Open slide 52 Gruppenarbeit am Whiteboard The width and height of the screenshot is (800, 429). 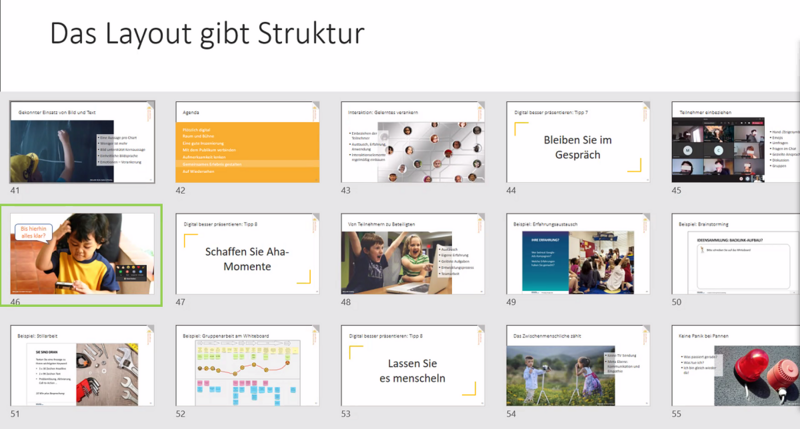(247, 365)
